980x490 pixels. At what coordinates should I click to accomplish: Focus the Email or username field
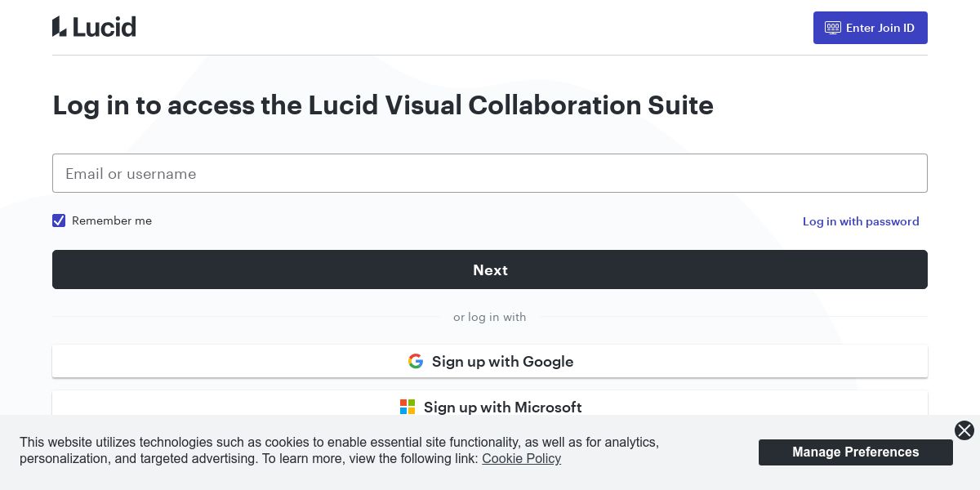490,173
